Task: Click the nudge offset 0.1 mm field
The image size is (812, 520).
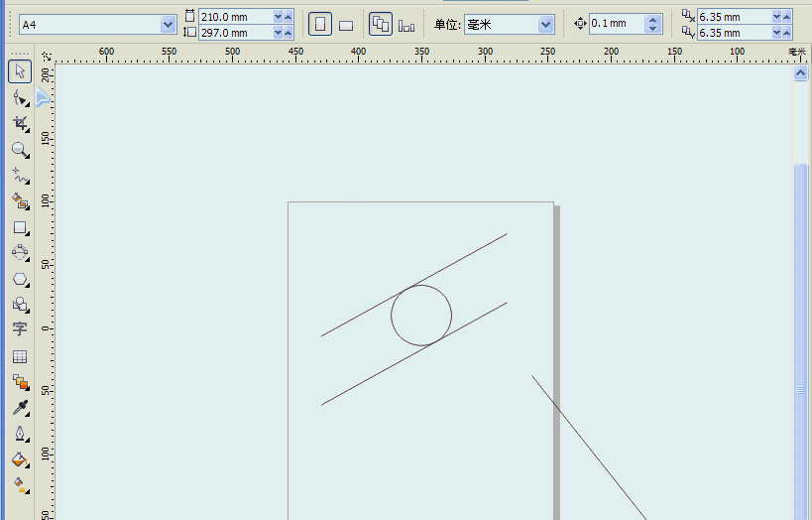Action: pyautogui.click(x=617, y=24)
